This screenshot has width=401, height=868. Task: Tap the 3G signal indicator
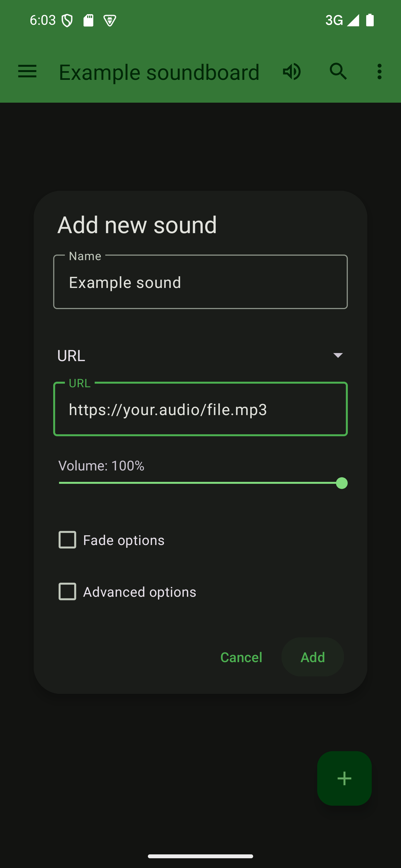[334, 21]
